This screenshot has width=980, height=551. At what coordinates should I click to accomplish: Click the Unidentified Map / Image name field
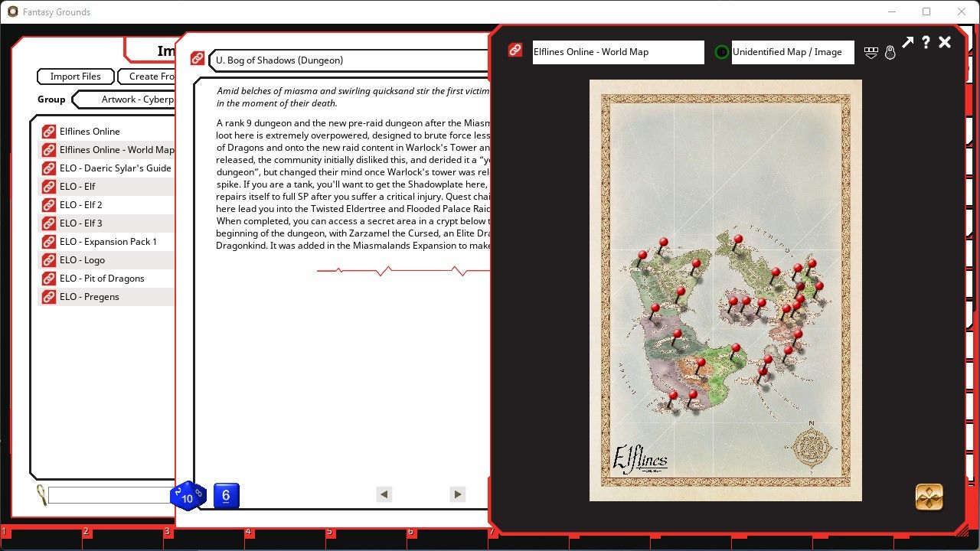[792, 52]
